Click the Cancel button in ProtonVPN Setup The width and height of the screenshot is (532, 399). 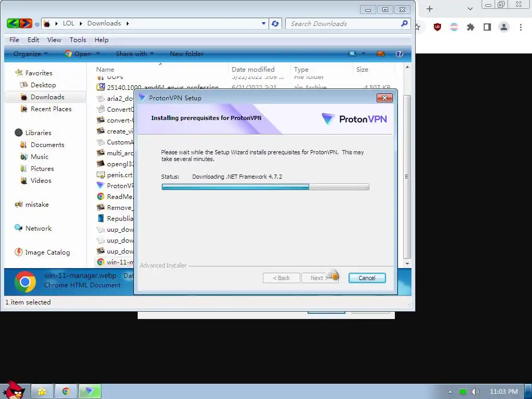pos(367,278)
